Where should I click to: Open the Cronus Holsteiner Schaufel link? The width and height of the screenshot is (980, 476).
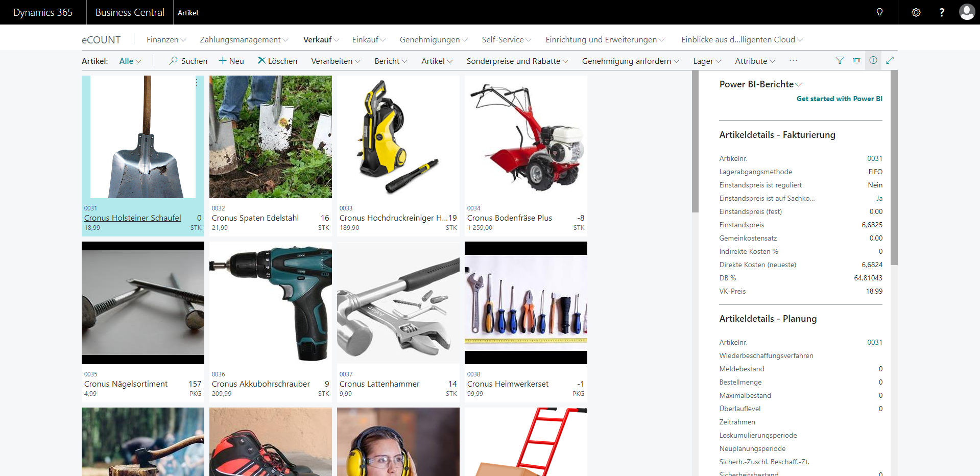pyautogui.click(x=132, y=218)
